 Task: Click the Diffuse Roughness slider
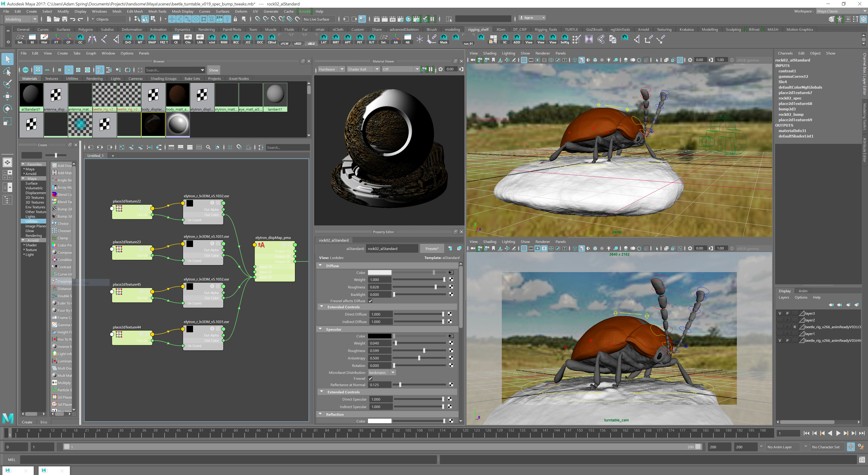click(x=420, y=287)
